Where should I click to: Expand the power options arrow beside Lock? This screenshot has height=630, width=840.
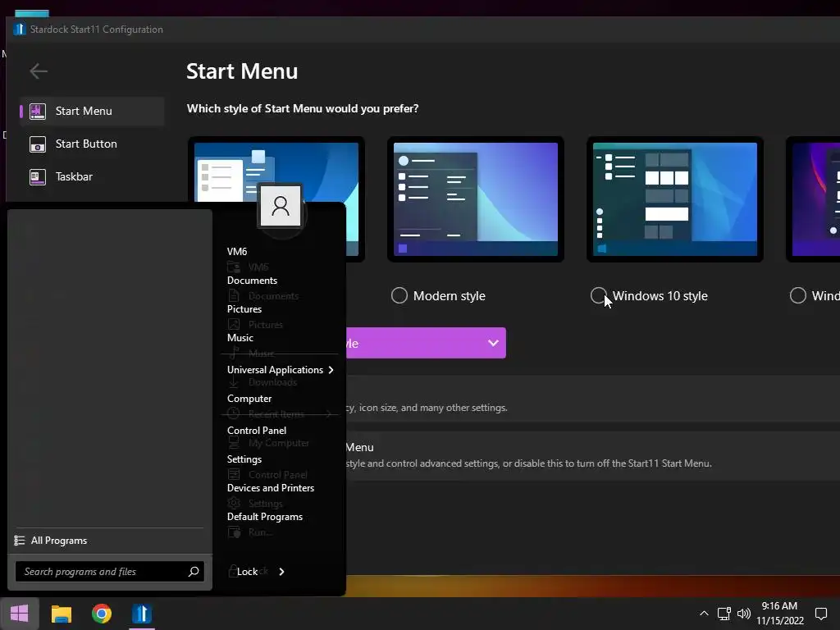tap(282, 572)
